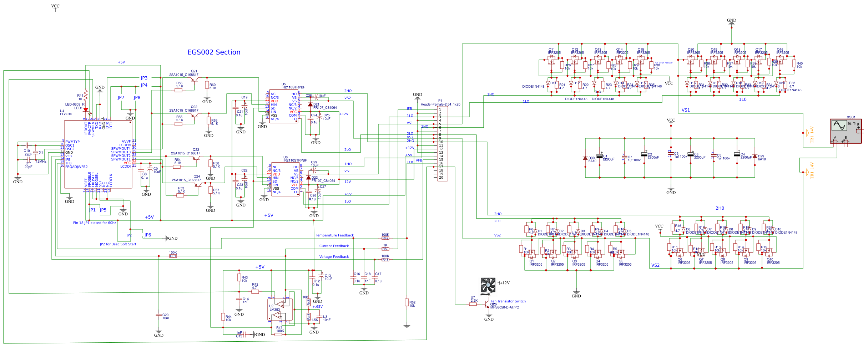Click the "JP2 for 3sec Soft Start" note
The width and height of the screenshot is (868, 347).
tap(118, 244)
